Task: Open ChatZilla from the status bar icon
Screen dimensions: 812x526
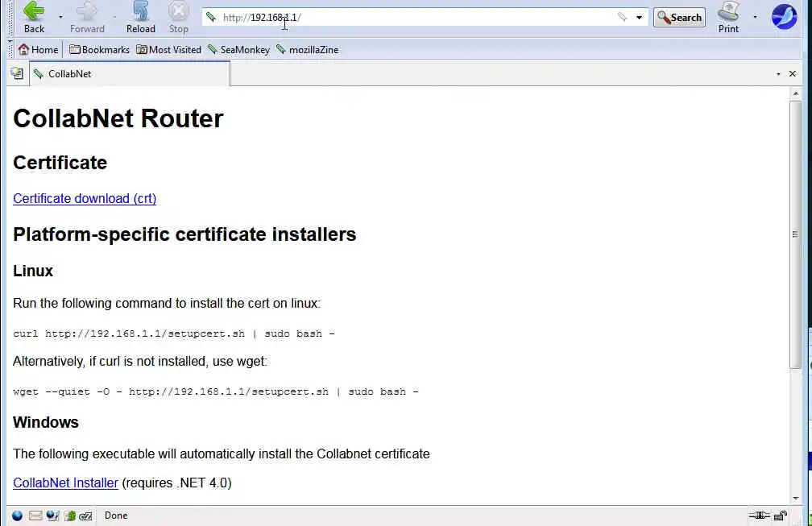Action: pyautogui.click(x=86, y=516)
